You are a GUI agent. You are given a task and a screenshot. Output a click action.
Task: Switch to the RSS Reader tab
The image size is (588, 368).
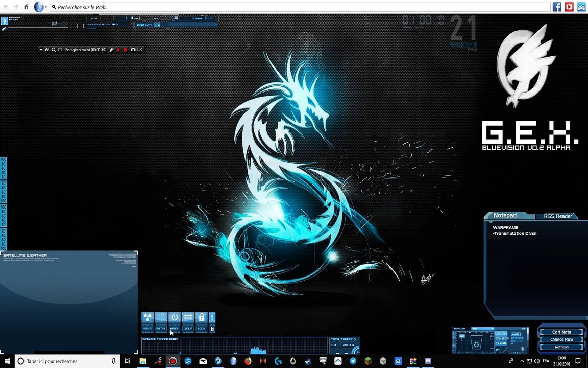click(558, 216)
